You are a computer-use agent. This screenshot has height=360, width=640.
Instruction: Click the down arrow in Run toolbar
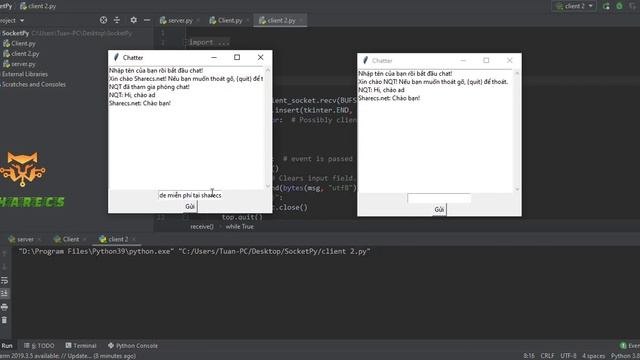coord(4,267)
